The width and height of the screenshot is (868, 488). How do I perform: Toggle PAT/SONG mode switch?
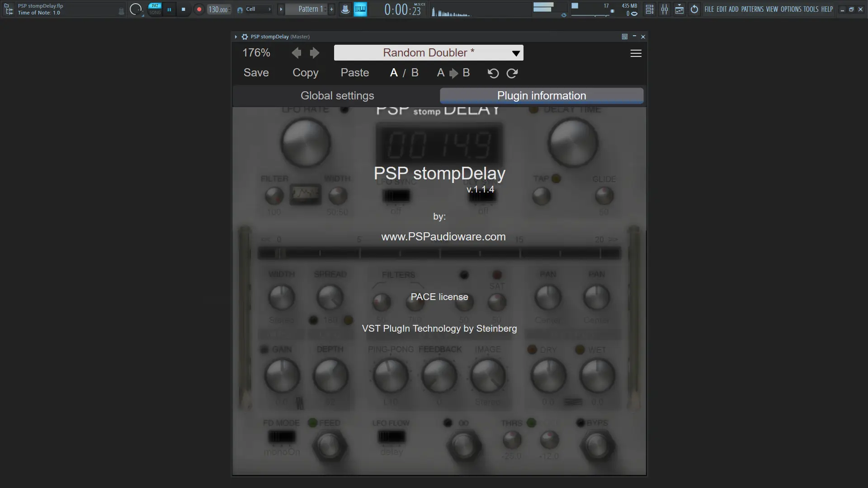[155, 9]
